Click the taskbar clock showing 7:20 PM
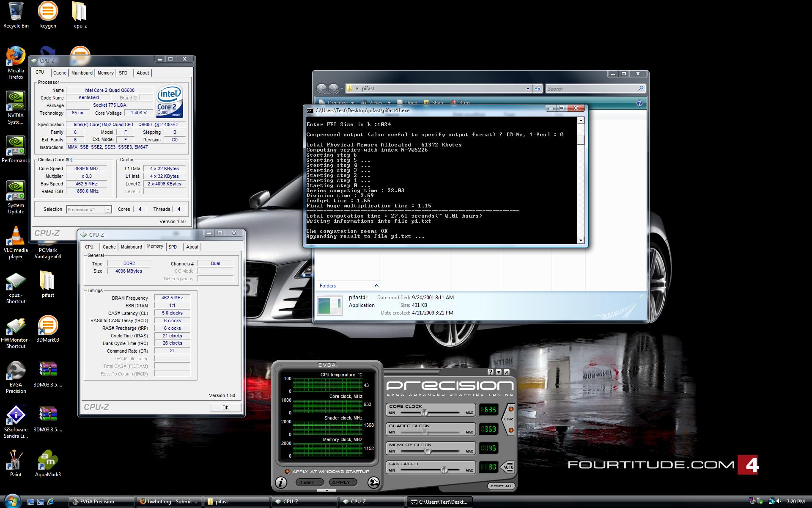812x508 pixels. 795,502
